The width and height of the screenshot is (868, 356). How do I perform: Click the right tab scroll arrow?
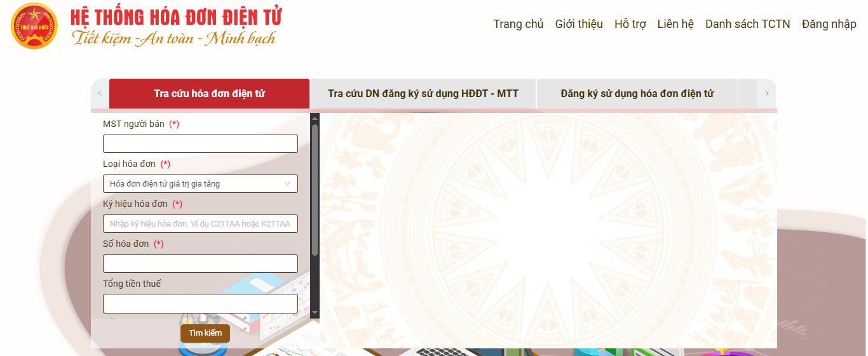(x=767, y=93)
